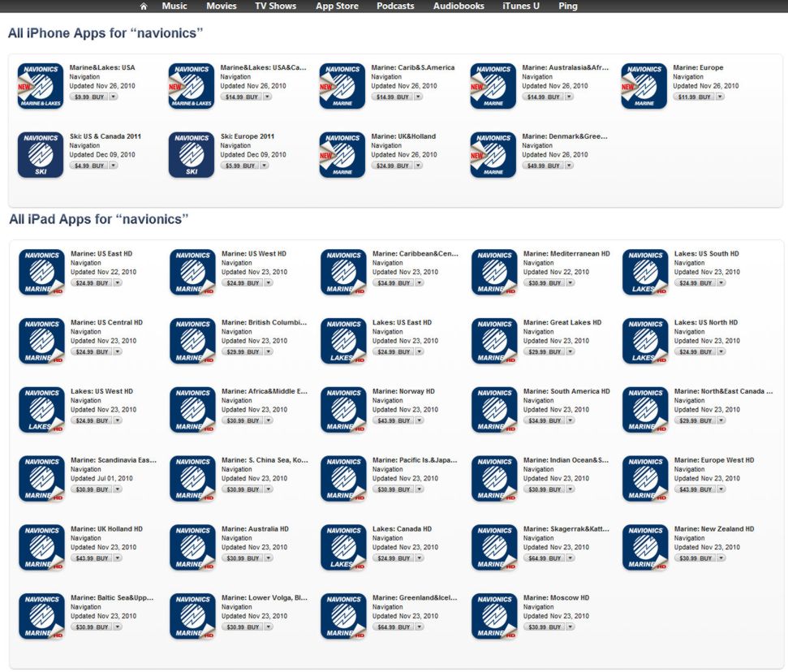
Task: Buy Marine: Lower Volga HD for $30.99
Action: pos(243,627)
